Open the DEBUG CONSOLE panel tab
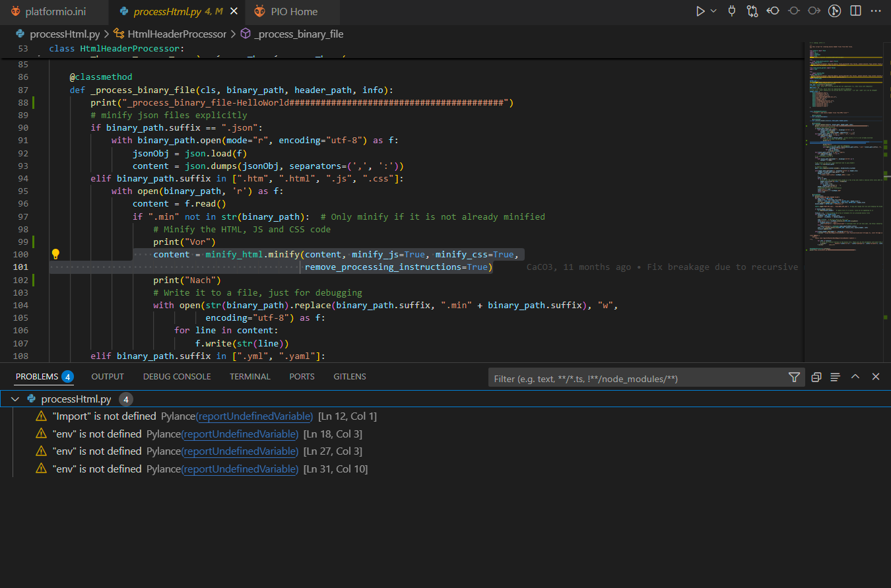This screenshot has width=891, height=588. pyautogui.click(x=177, y=376)
